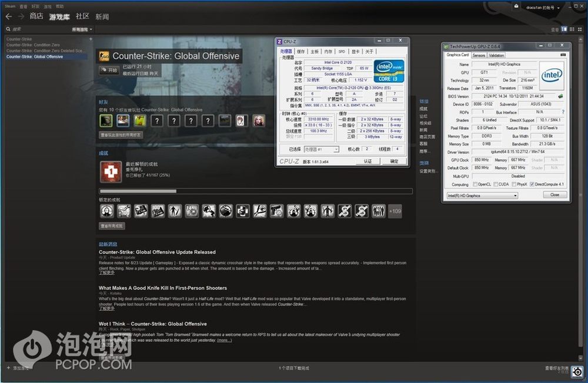Click the Intel logo in GPU-Z
Screen dimensions: 588x383
pyautogui.click(x=552, y=75)
